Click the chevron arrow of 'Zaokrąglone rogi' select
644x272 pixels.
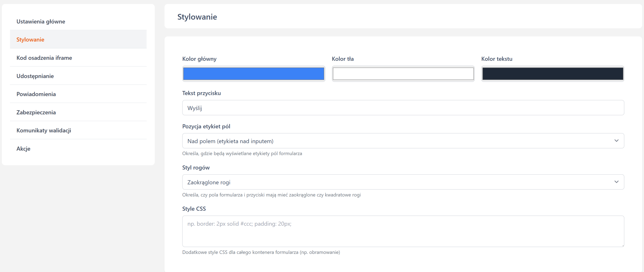(x=616, y=182)
